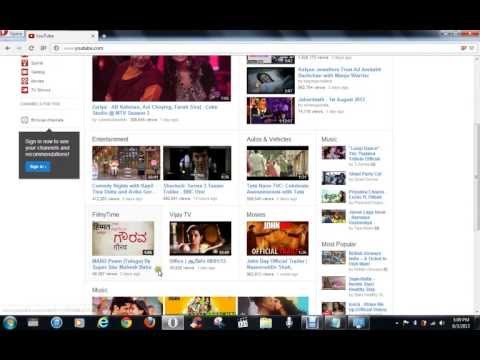Open the Opera menu button
This screenshot has width=480, height=360.
[x=13, y=34]
